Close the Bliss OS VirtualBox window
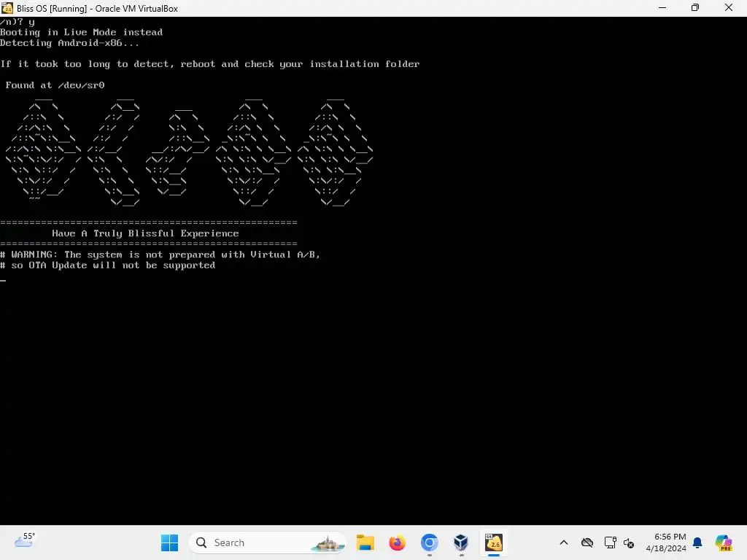747x560 pixels. [x=729, y=8]
